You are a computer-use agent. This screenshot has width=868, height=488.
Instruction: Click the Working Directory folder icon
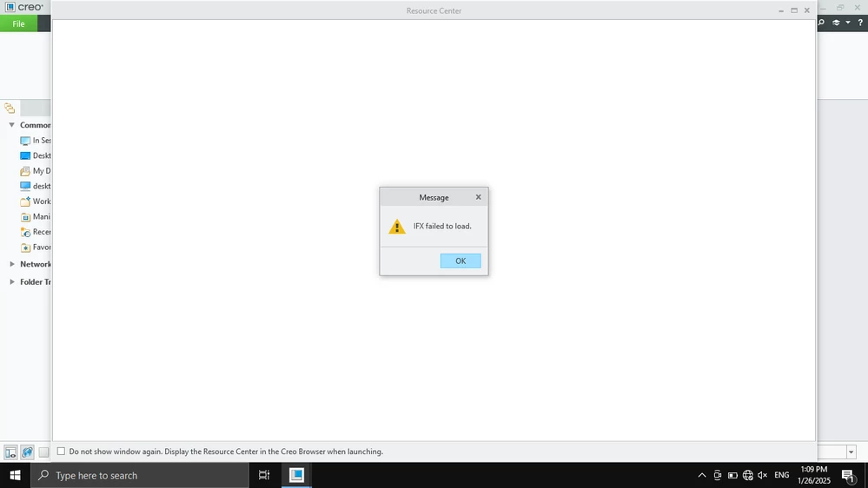[25, 201]
